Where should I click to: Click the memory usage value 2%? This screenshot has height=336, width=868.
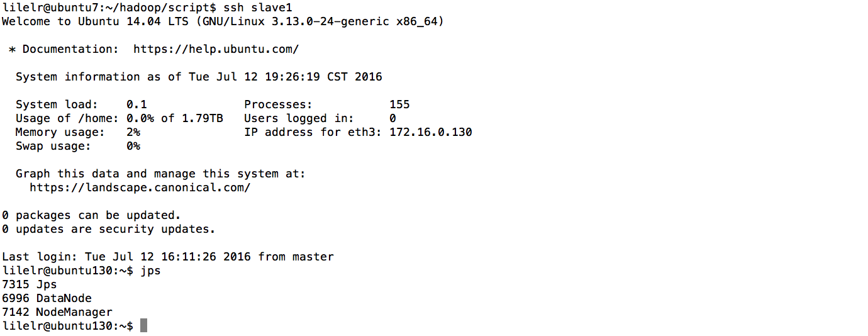click(133, 132)
